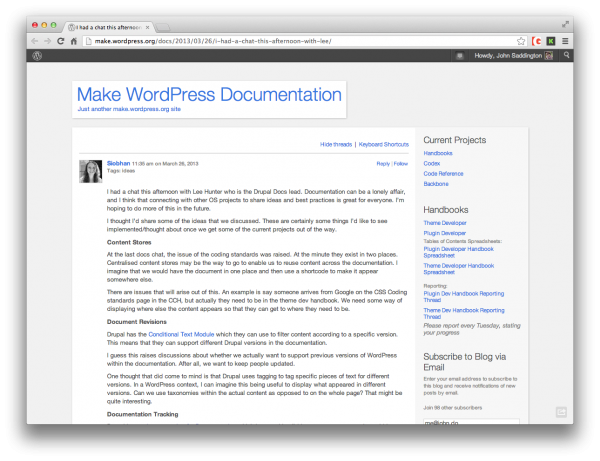Image resolution: width=600 pixels, height=461 pixels.
Task: Open Theme Dev Handbook Reporting Thread
Action: tap(464, 313)
